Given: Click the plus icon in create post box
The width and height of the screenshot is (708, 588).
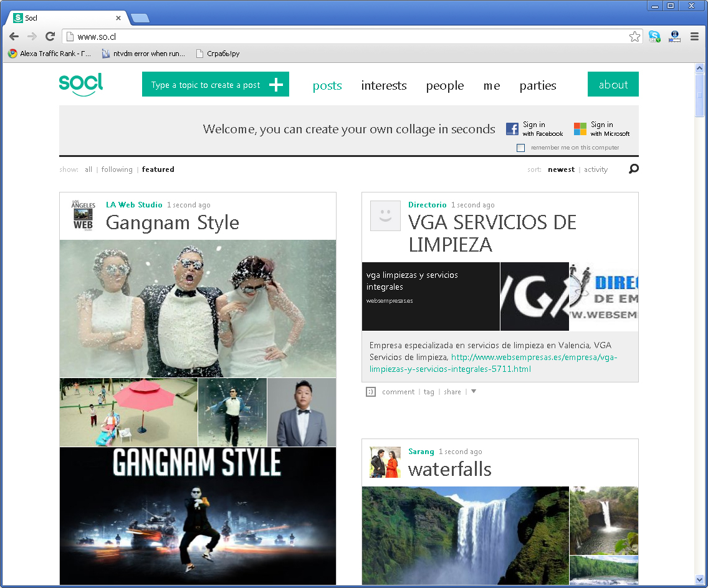Looking at the screenshot, I should click(276, 84).
